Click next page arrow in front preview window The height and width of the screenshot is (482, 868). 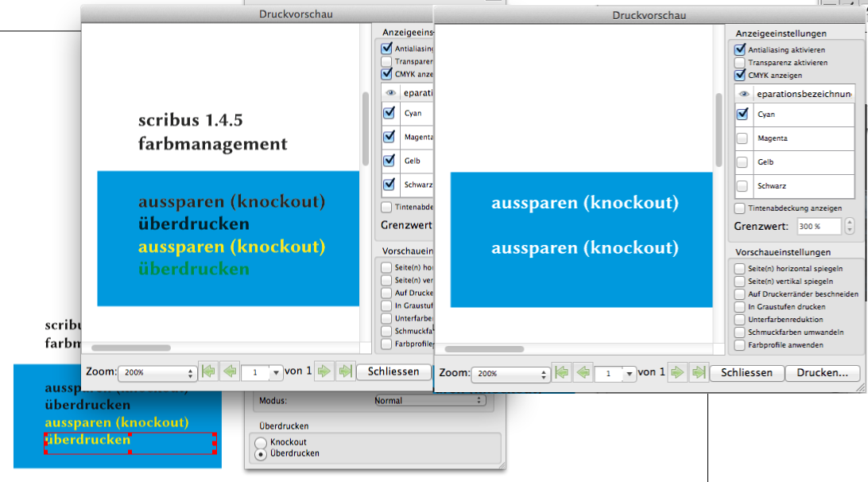coord(677,372)
